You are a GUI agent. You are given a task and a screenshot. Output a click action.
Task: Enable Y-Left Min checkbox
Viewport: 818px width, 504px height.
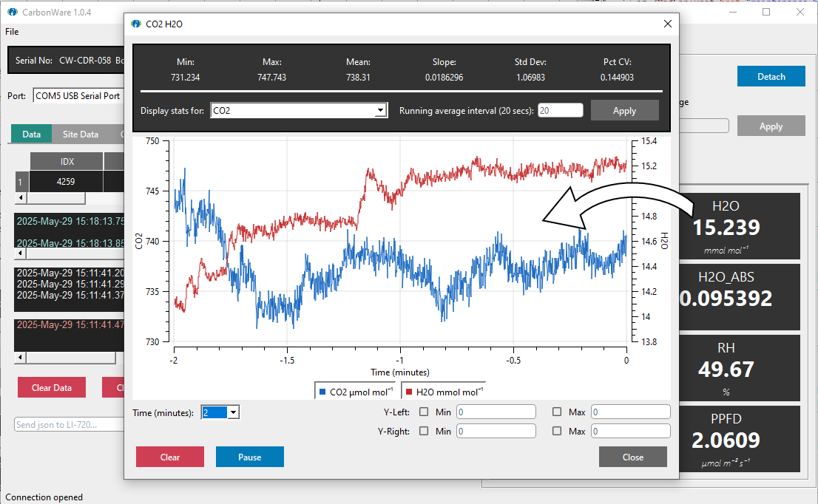424,412
